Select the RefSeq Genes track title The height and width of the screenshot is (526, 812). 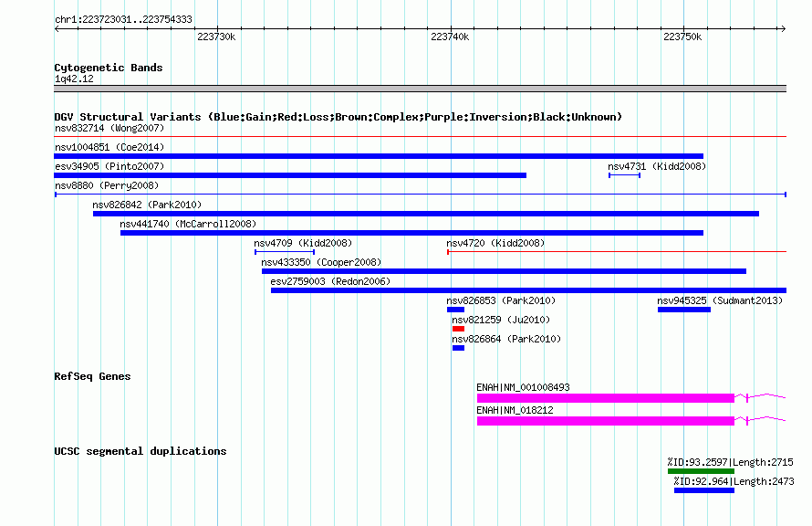(x=92, y=376)
